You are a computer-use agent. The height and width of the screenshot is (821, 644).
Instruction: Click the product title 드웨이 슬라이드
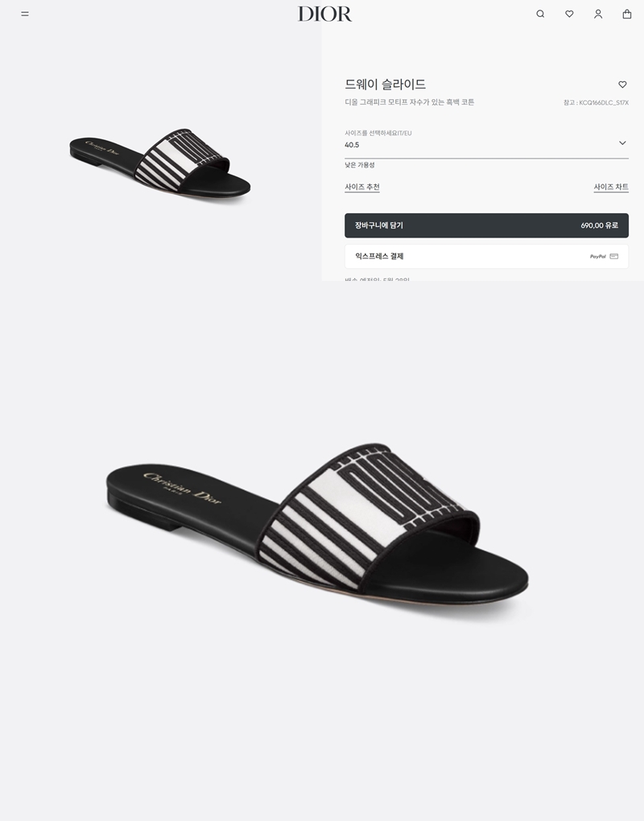tap(385, 85)
